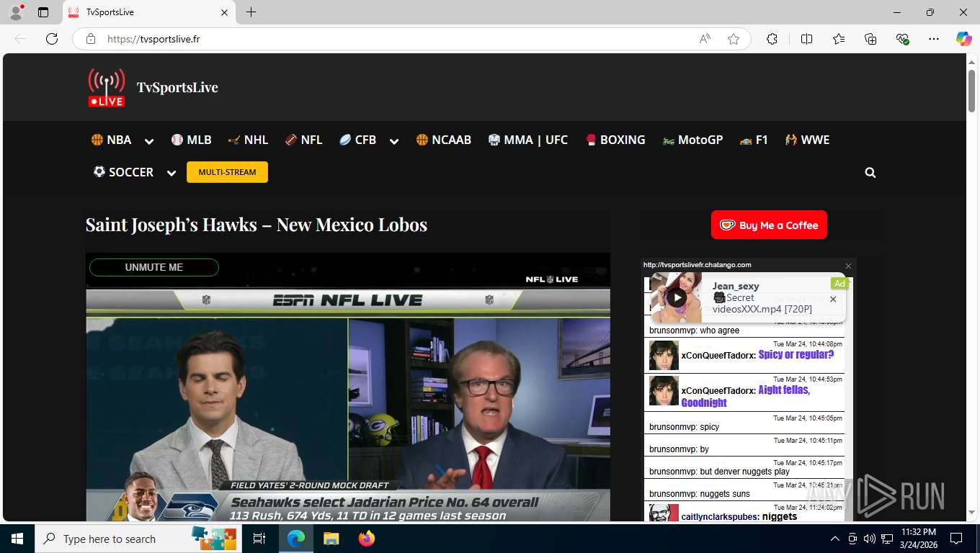Go to the MotoGP section
The image size is (980, 553).
(x=692, y=140)
